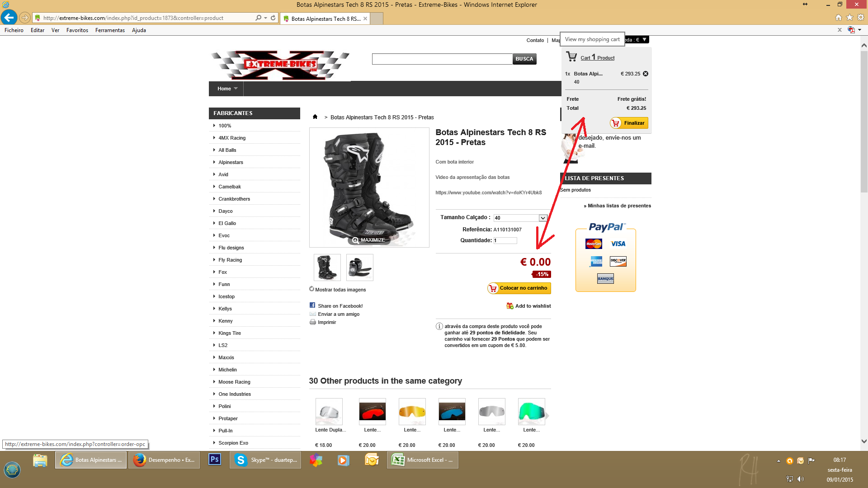Click the volume speaker tray icon
The width and height of the screenshot is (868, 488).
[801, 479]
